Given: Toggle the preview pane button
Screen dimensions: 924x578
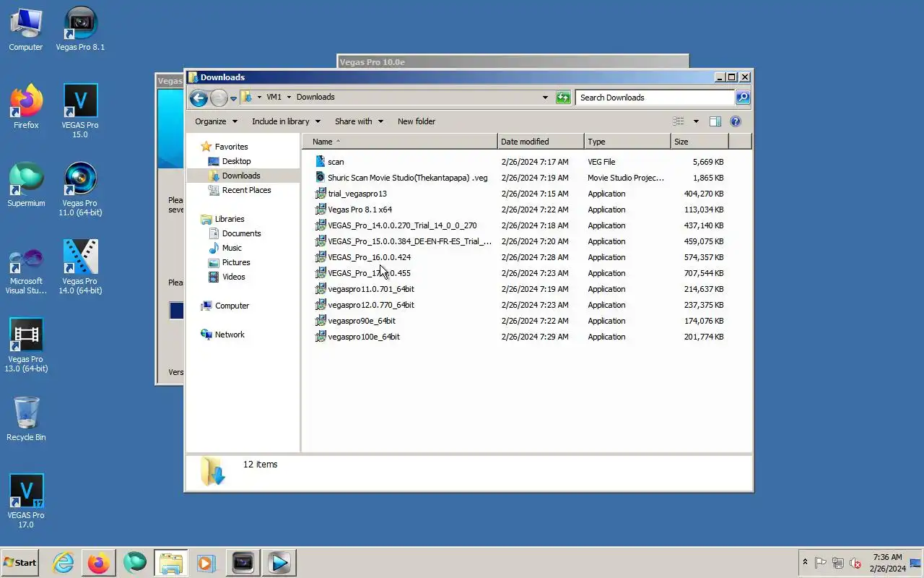Looking at the screenshot, I should [715, 121].
